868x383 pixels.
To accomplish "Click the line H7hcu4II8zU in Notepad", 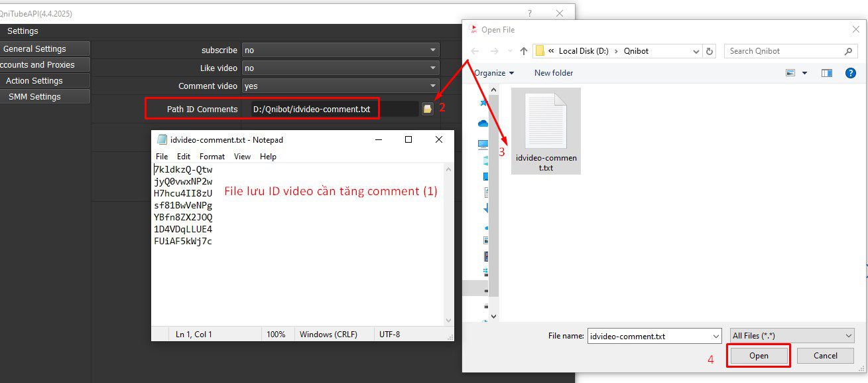I will 183,193.
